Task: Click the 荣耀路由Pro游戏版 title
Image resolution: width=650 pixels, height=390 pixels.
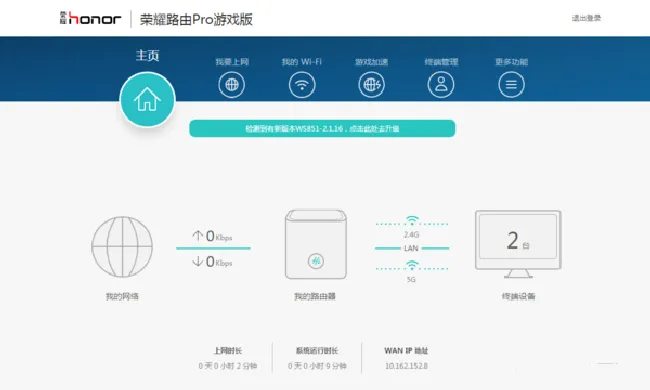Action: coord(196,19)
